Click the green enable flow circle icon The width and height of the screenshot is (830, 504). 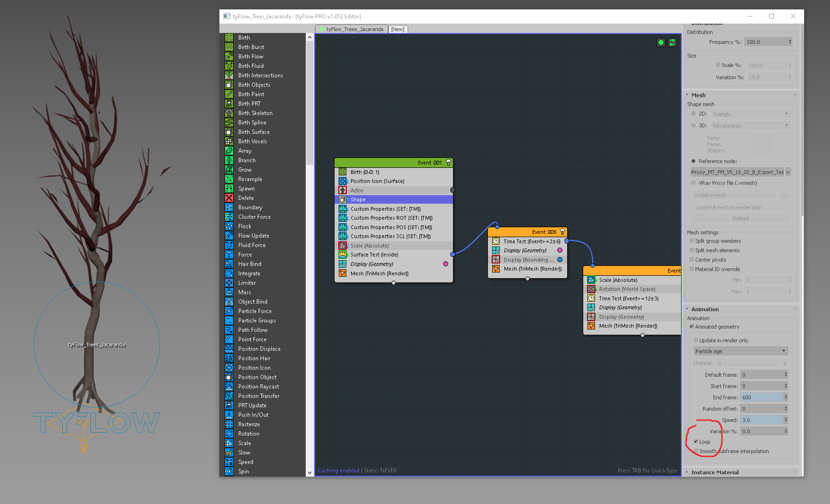point(661,42)
